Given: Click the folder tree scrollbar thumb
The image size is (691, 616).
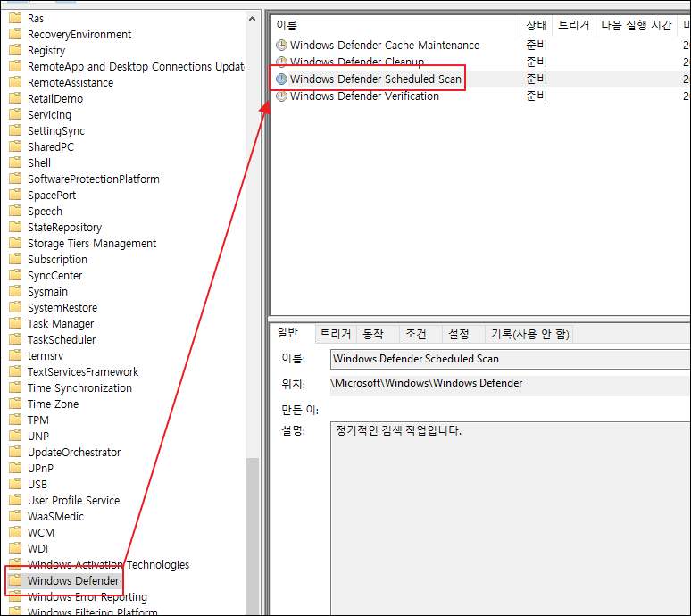Looking at the screenshot, I should click(252, 536).
